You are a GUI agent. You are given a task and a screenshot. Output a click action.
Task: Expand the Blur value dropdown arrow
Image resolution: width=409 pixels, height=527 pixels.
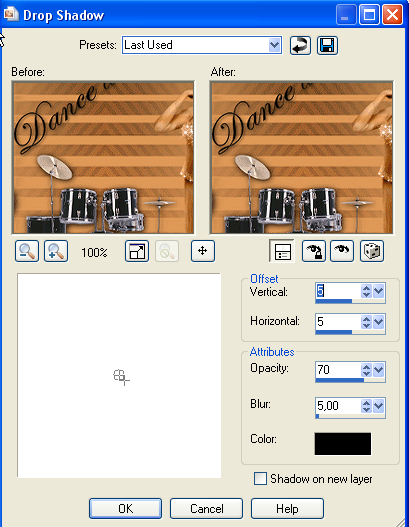[x=378, y=406]
